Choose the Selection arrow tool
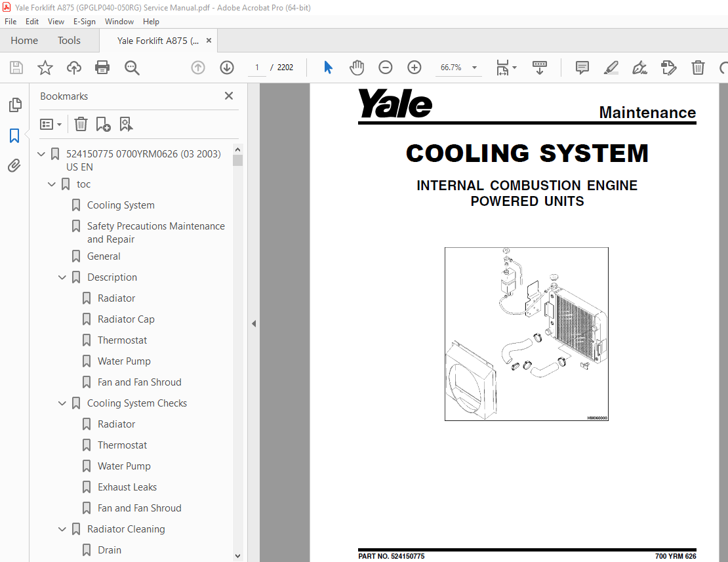 click(328, 68)
